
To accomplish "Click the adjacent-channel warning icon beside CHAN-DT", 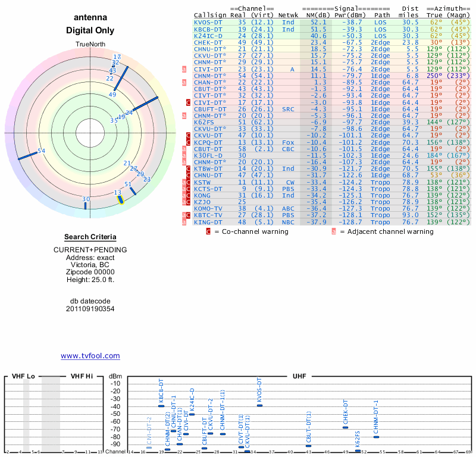I will click(184, 82).
